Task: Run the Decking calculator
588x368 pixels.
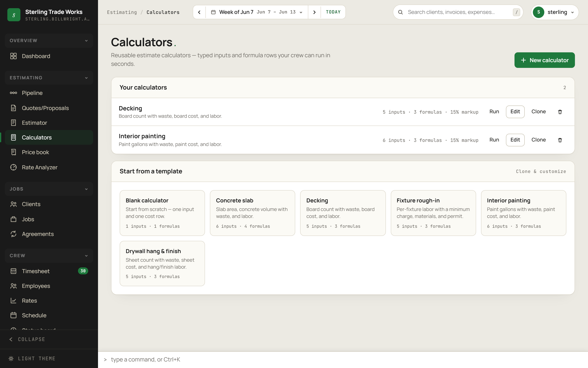Action: [494, 112]
